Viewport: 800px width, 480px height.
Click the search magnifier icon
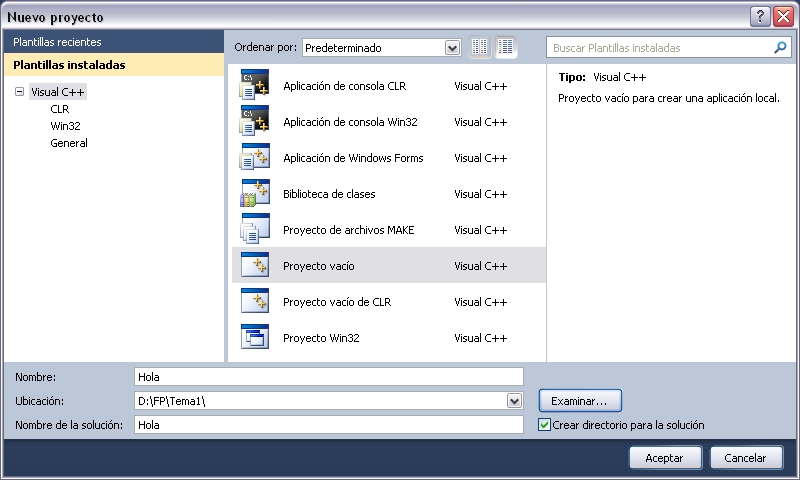point(780,47)
